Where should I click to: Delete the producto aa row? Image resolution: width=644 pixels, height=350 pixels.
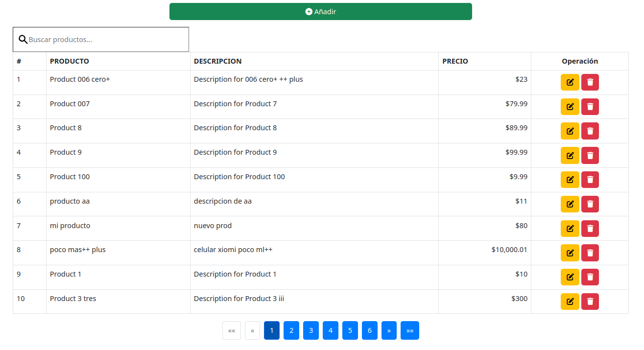pos(590,204)
